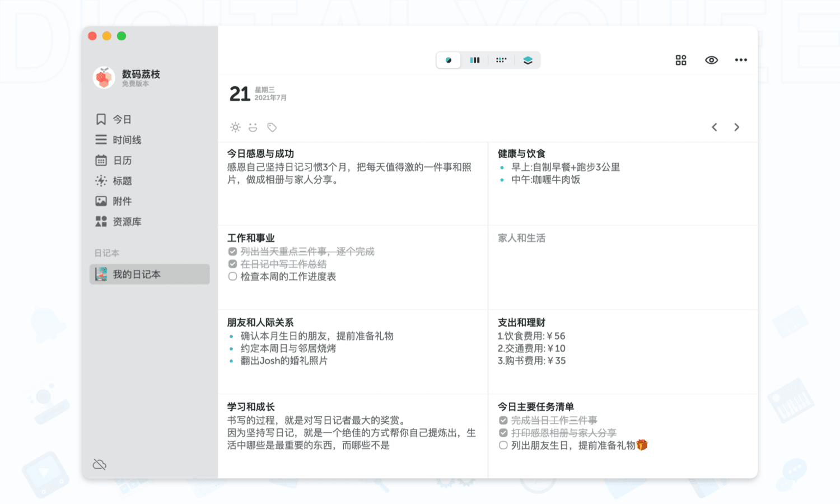This screenshot has width=840, height=504.
Task: Open the mood smiley picker
Action: point(253,127)
